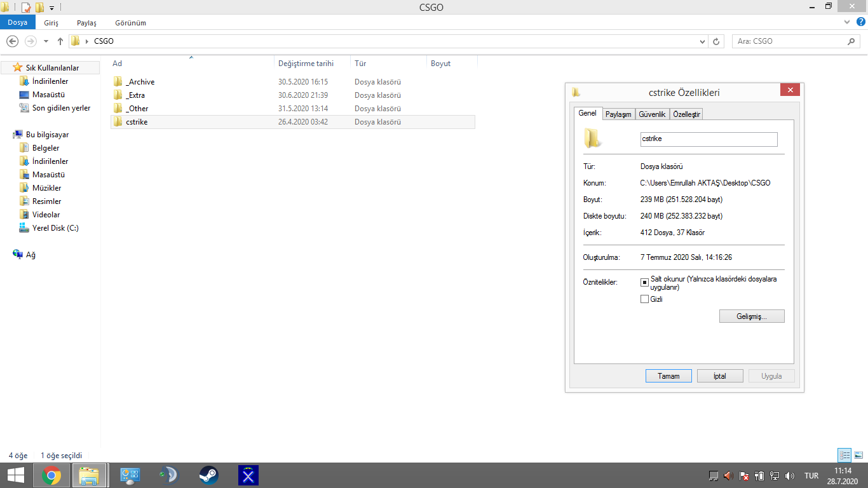The height and width of the screenshot is (488, 868).
Task: Open Steam from the taskbar
Action: click(x=208, y=475)
